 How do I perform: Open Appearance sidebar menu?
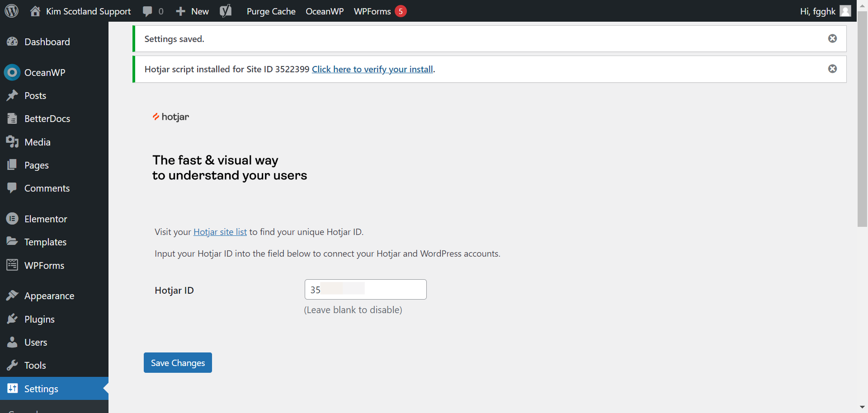pyautogui.click(x=54, y=296)
